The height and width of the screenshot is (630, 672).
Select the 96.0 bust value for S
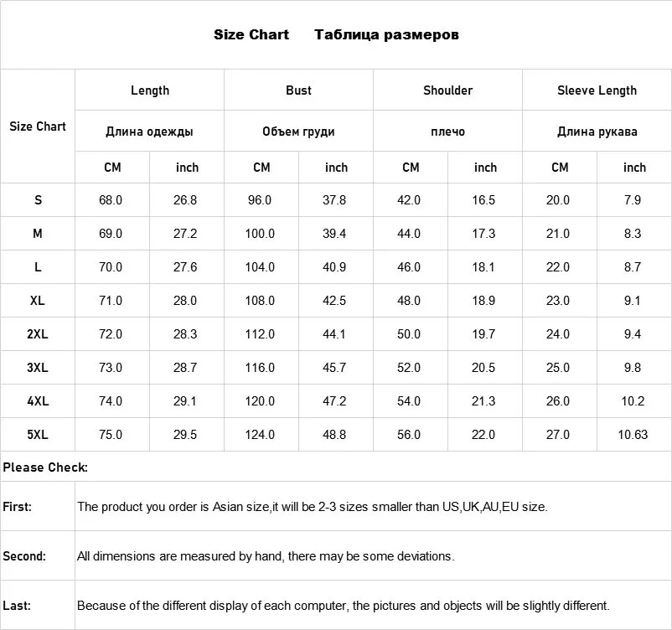pos(260,200)
